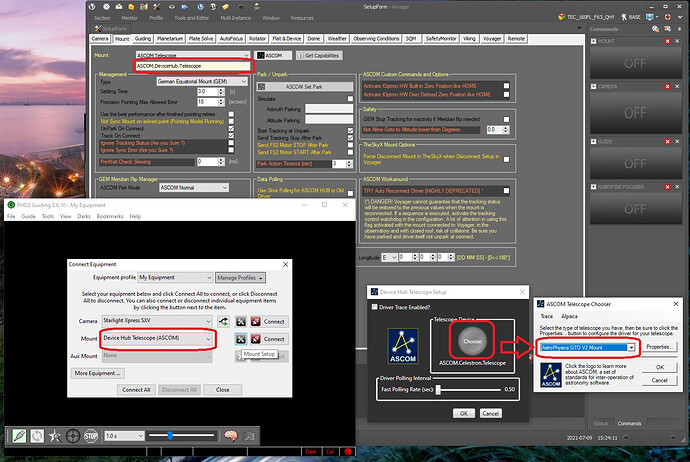
Task: Open the PHD2 brain advanced settings icon
Action: (231, 436)
